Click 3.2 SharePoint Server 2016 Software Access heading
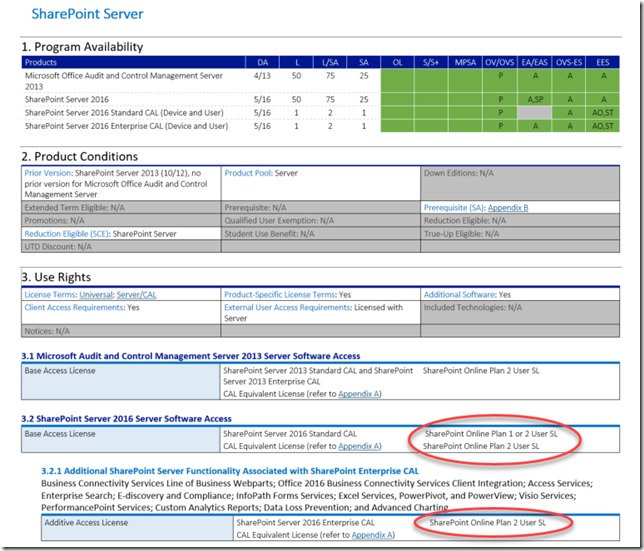644x551 pixels. point(126,419)
